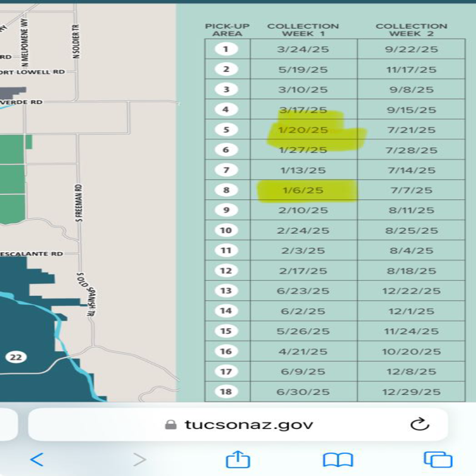Open the Share sheet icon
This screenshot has height=476, width=476.
tap(238, 459)
